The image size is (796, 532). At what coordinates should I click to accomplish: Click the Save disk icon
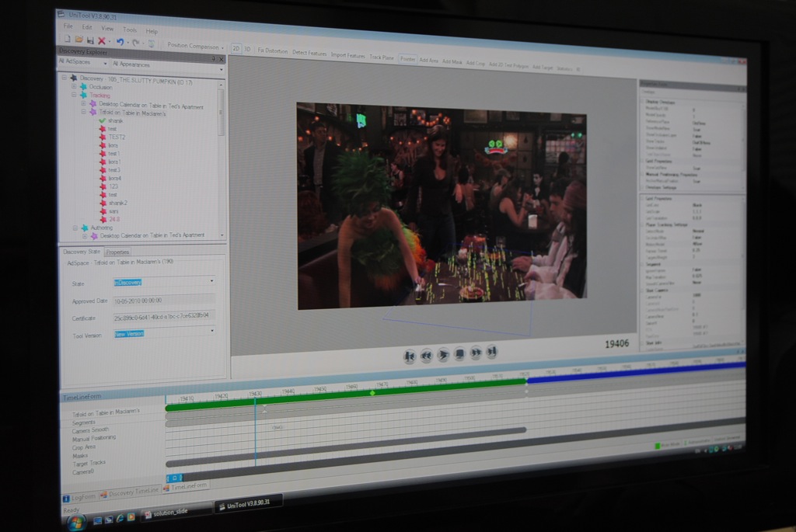click(x=90, y=40)
